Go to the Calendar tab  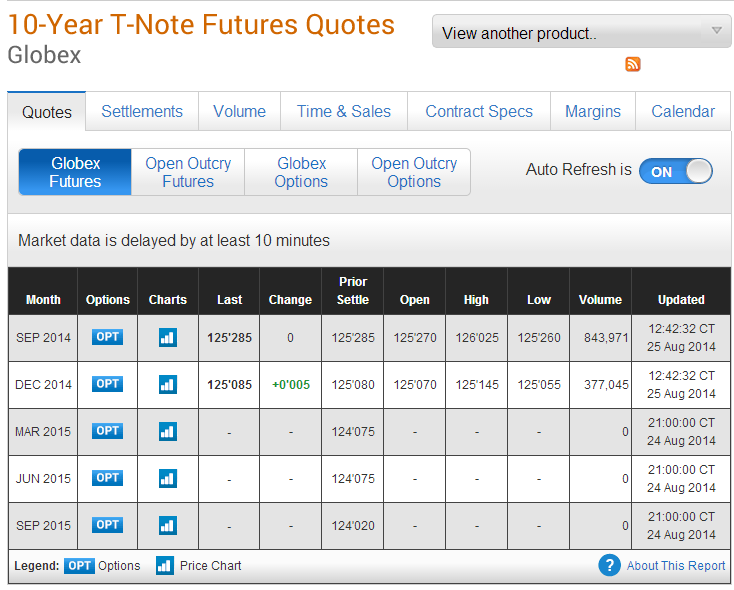(x=683, y=111)
